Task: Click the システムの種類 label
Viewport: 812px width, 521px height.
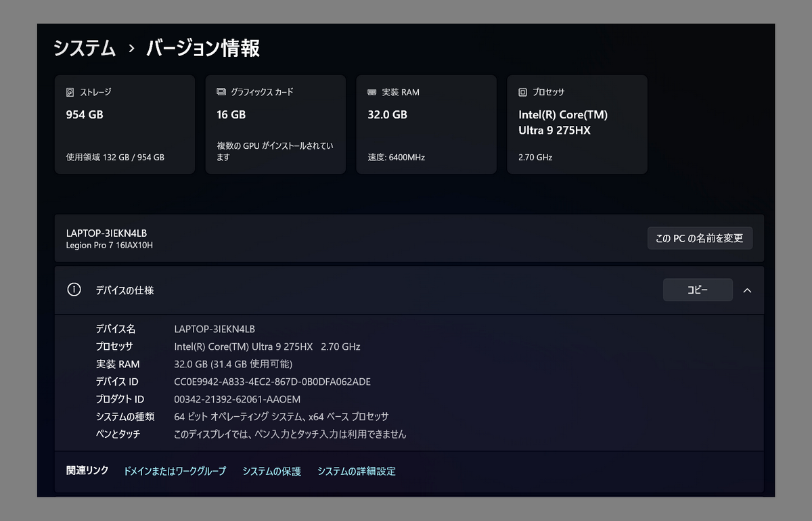Action: 125,417
